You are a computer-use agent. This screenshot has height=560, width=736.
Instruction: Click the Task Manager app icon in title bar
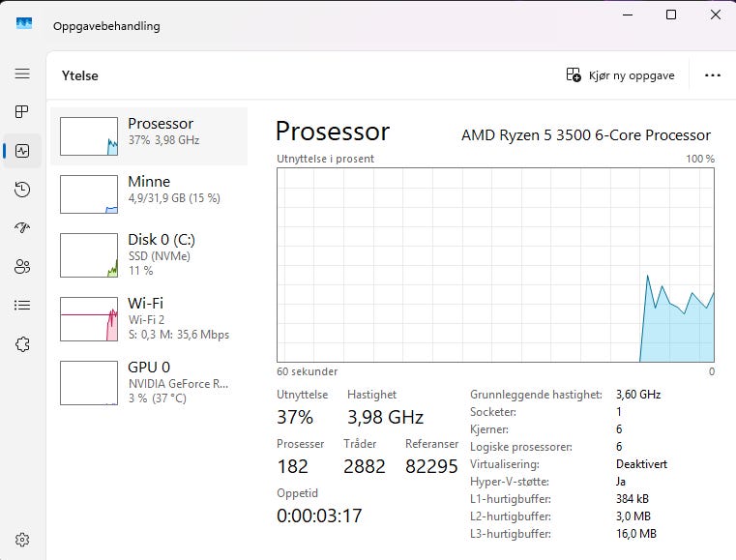[x=24, y=23]
